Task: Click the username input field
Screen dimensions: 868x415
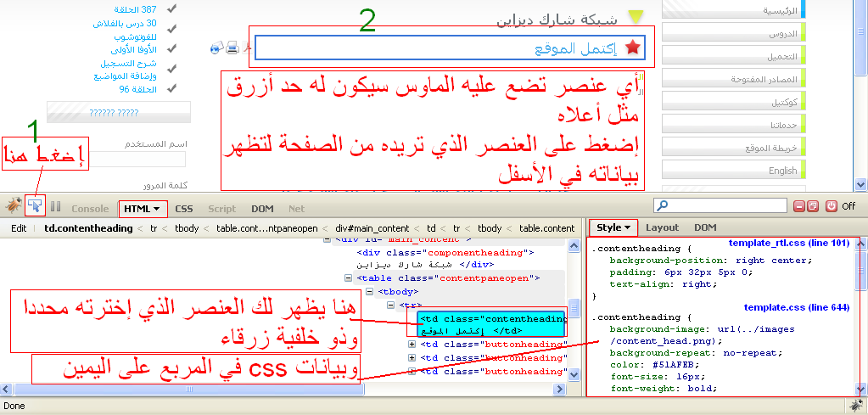Action: point(139,160)
